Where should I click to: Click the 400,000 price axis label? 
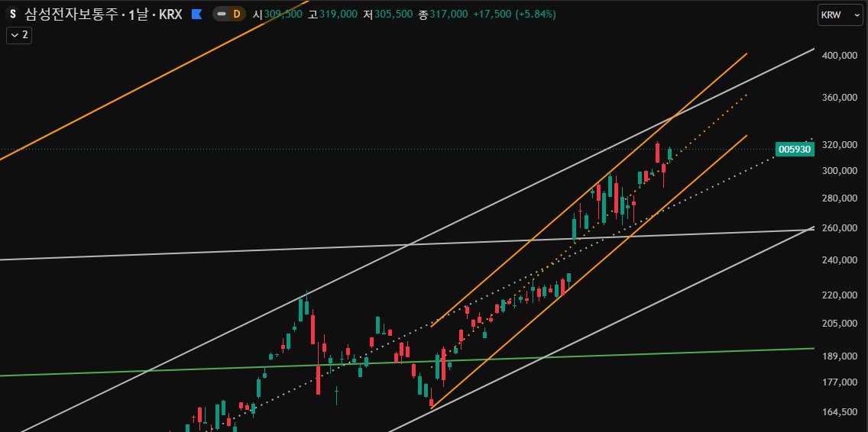tap(839, 56)
